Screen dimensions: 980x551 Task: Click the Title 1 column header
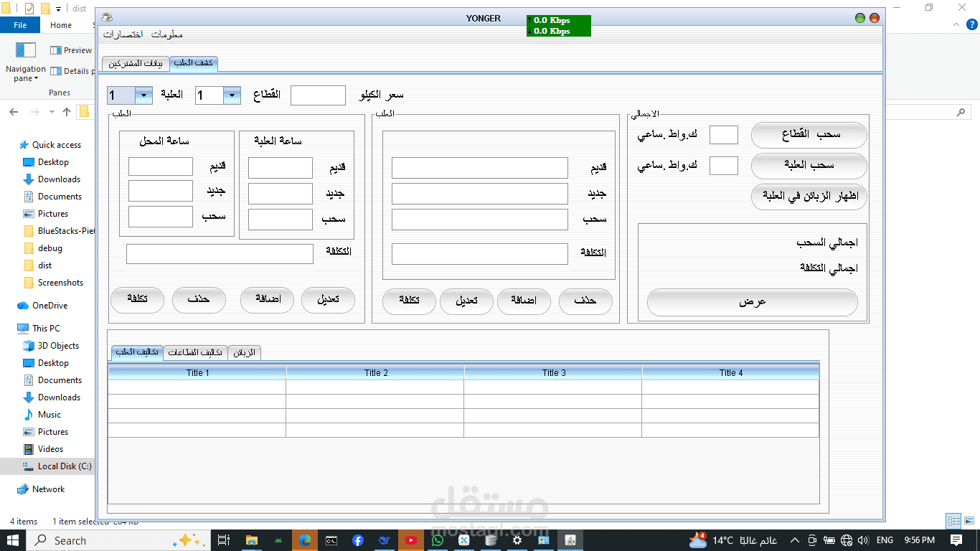pos(197,372)
